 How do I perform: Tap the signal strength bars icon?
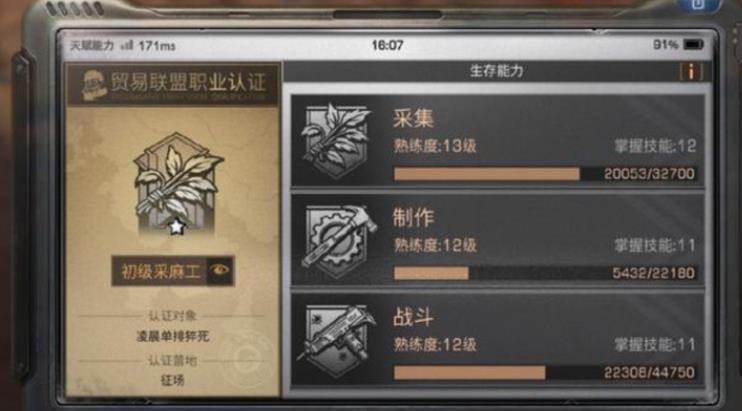tap(126, 46)
